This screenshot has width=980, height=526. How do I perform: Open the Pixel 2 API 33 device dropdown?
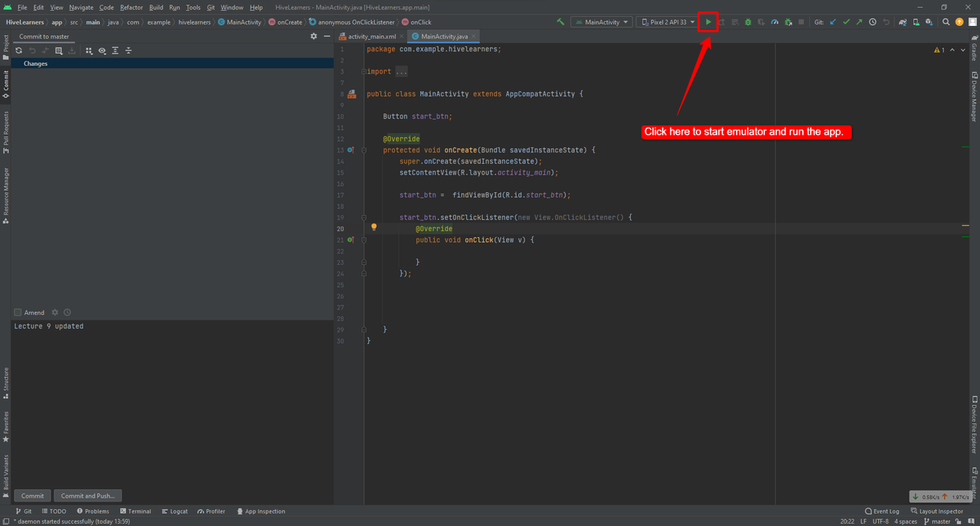pyautogui.click(x=667, y=22)
